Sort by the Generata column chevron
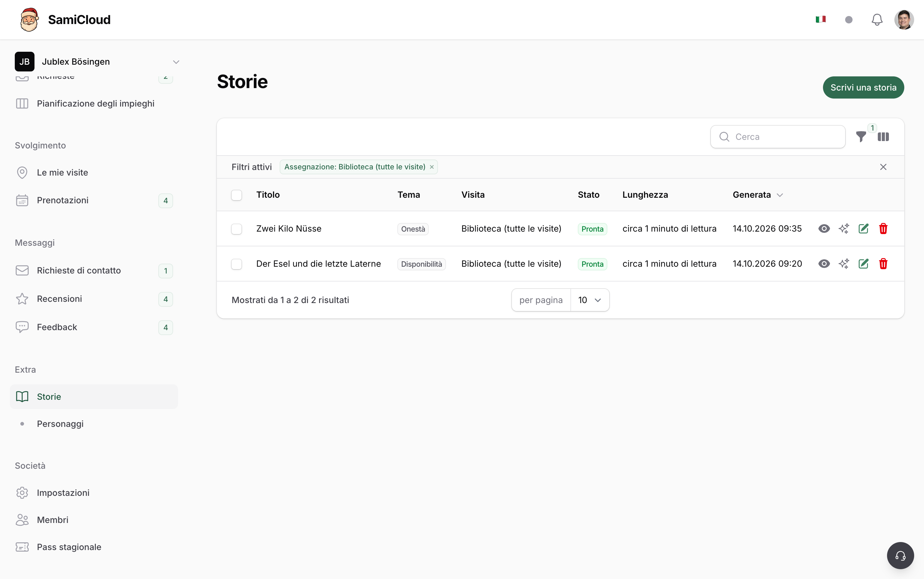The height and width of the screenshot is (579, 924). click(780, 195)
